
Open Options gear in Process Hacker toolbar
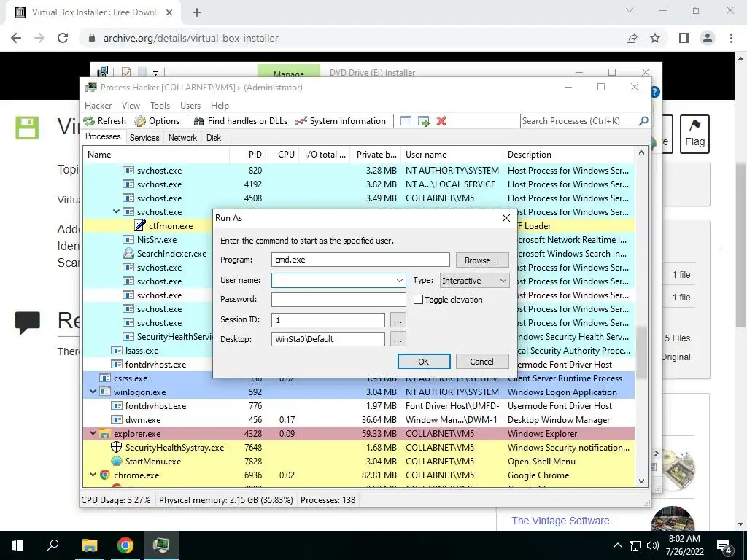pyautogui.click(x=139, y=121)
